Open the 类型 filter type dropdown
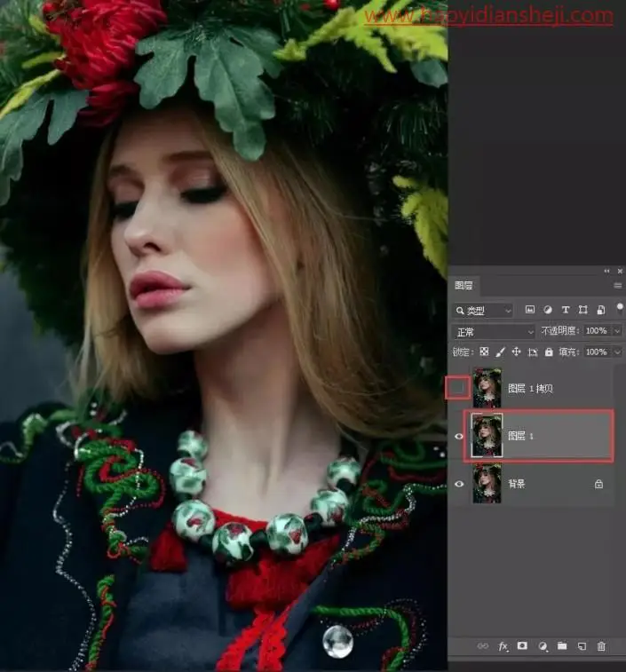Image resolution: width=626 pixels, height=672 pixels. 483,311
